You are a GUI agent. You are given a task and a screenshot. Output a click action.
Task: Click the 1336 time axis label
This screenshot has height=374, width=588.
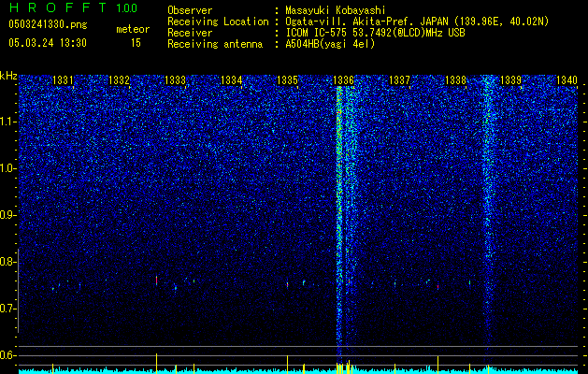click(x=343, y=79)
